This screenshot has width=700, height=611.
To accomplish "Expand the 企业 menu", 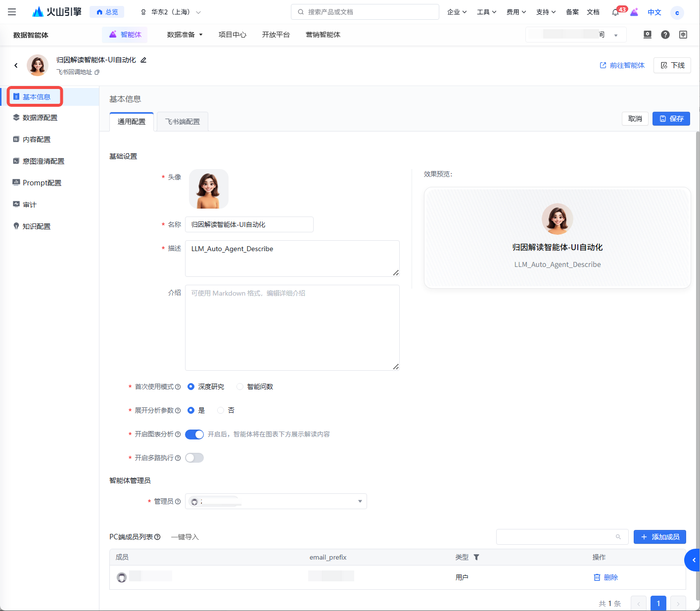I will (457, 12).
